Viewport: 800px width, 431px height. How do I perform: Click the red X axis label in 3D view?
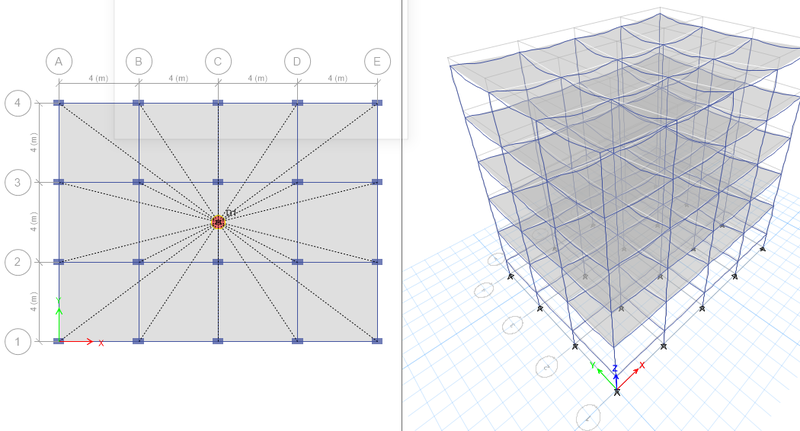click(x=642, y=365)
